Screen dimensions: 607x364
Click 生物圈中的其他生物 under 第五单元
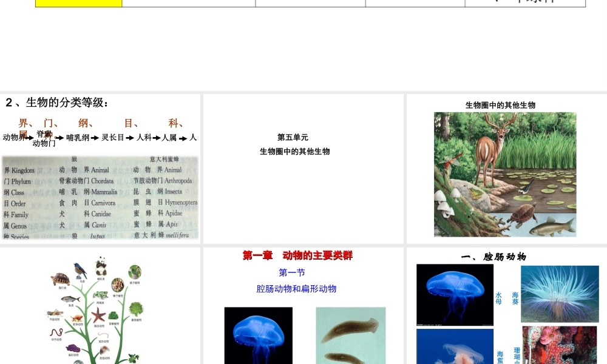pyautogui.click(x=294, y=152)
